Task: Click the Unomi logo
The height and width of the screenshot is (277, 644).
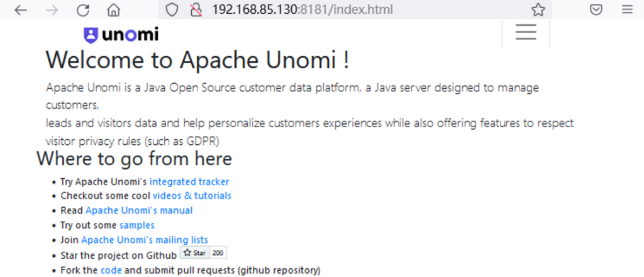Action: [x=121, y=35]
